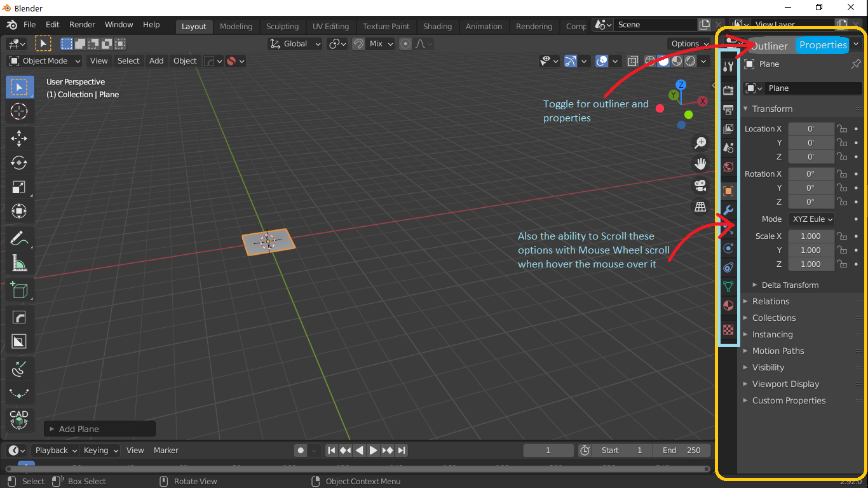The height and width of the screenshot is (488, 868).
Task: Toggle camera view icon in the viewport
Action: coord(700,186)
